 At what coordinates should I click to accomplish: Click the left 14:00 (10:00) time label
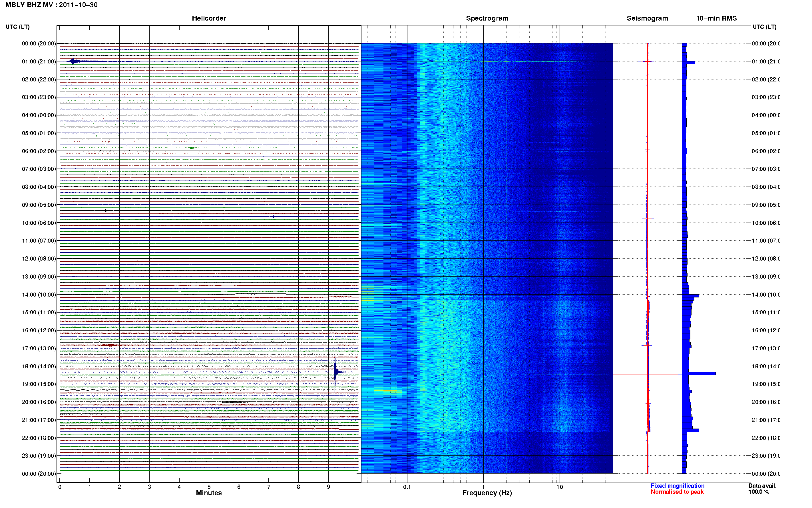[39, 295]
